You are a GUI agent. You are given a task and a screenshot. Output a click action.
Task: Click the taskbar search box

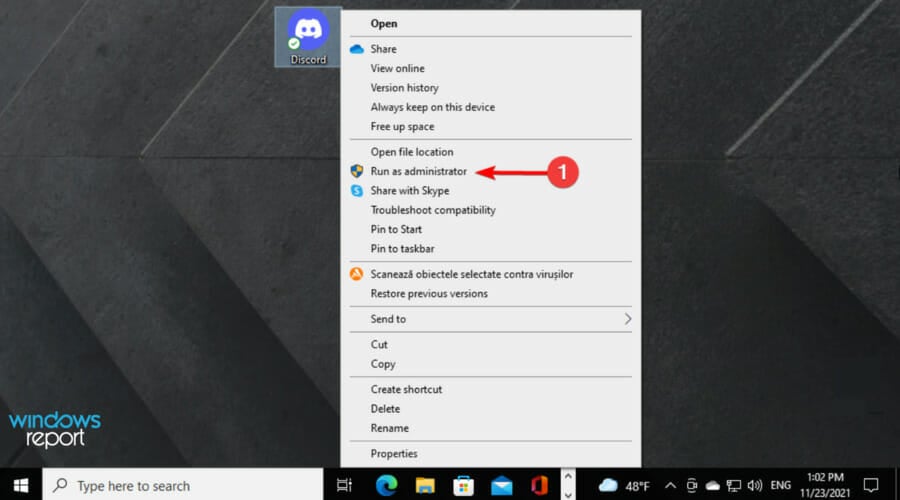pyautogui.click(x=183, y=486)
